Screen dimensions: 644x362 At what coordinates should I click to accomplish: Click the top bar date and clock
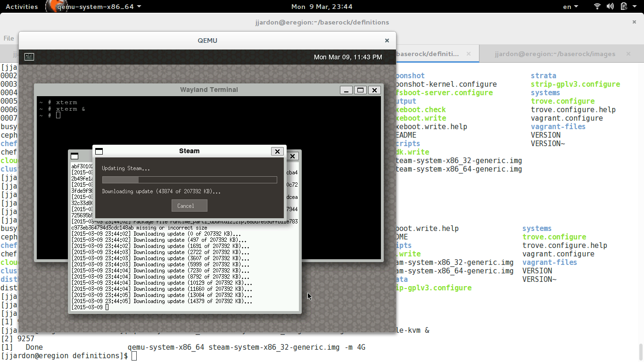tap(322, 7)
